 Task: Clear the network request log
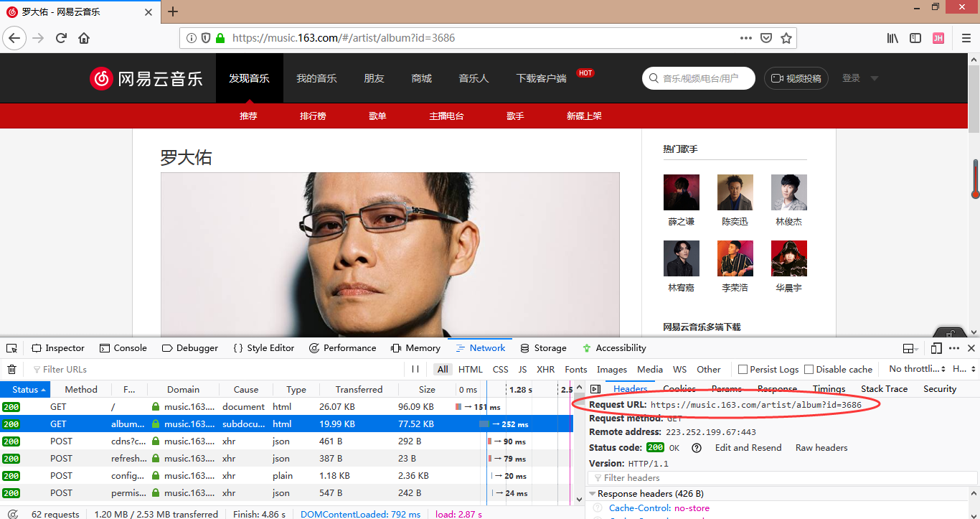click(x=12, y=369)
